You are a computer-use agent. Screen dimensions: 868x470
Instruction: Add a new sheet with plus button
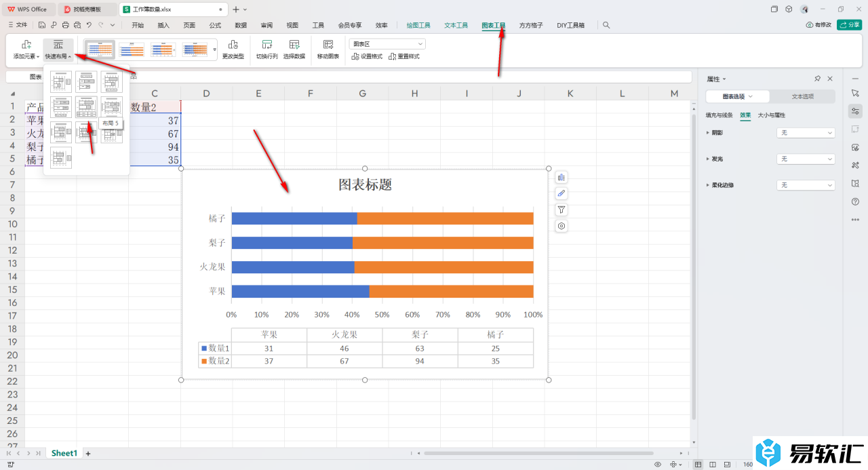coord(87,453)
